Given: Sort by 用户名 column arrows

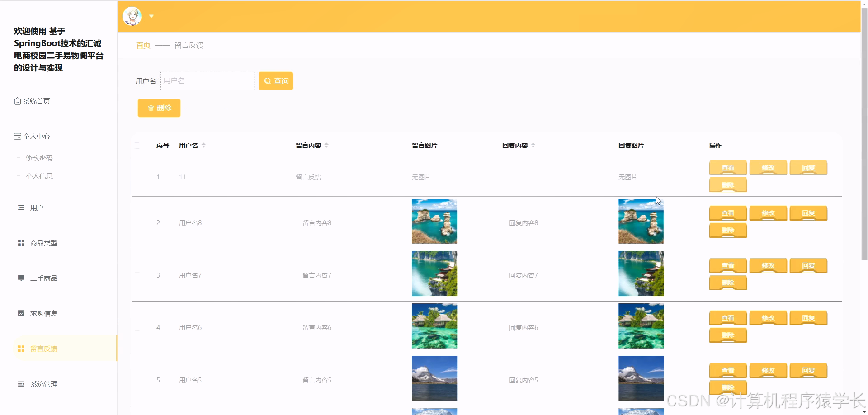Looking at the screenshot, I should (x=203, y=145).
